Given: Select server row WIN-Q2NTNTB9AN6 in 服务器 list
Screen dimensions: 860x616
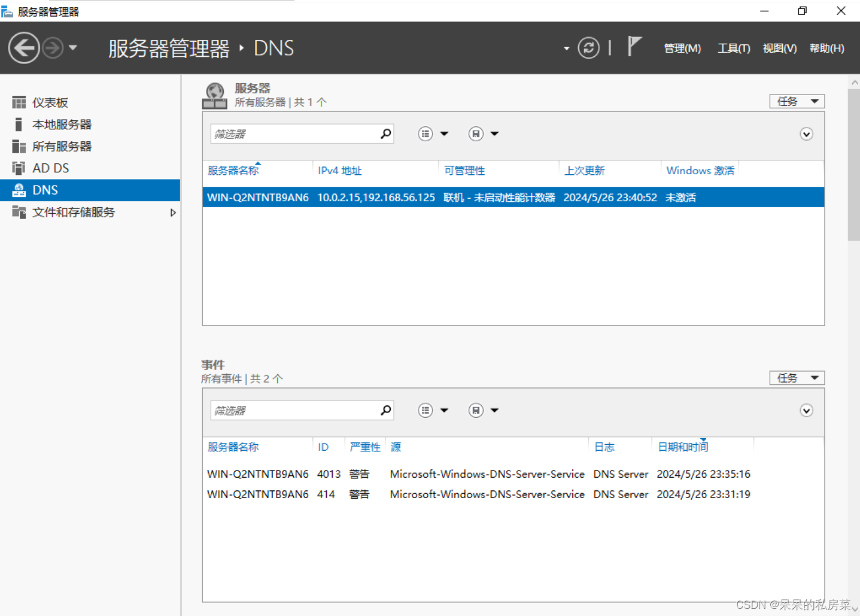Looking at the screenshot, I should tap(513, 197).
